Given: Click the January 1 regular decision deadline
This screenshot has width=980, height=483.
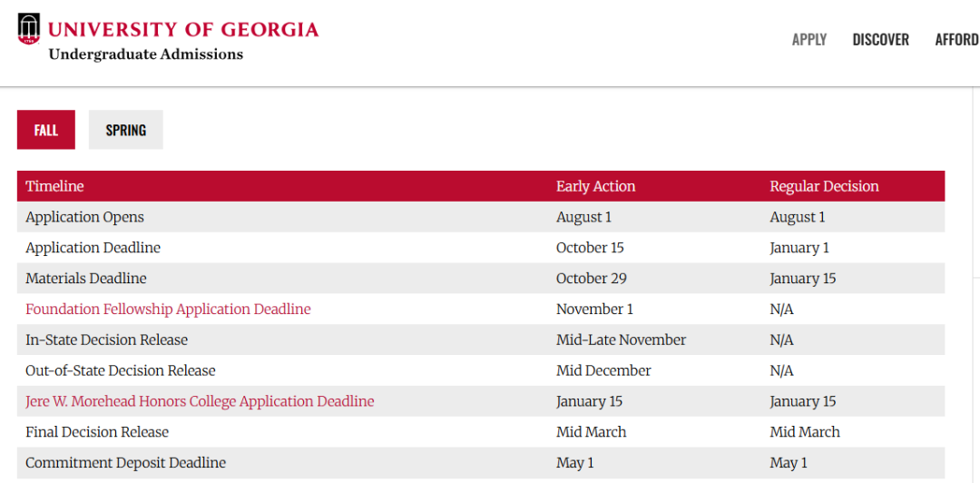Looking at the screenshot, I should pos(799,248).
